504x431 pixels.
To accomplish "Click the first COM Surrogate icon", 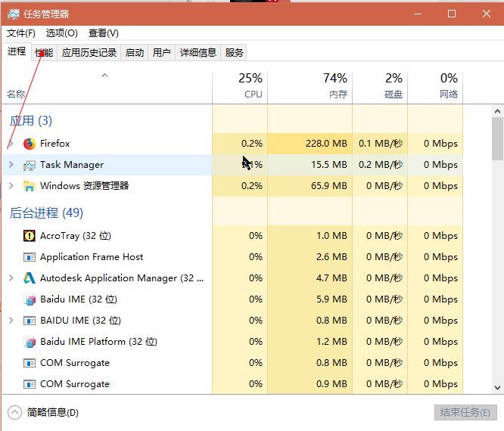I will pyautogui.click(x=30, y=363).
